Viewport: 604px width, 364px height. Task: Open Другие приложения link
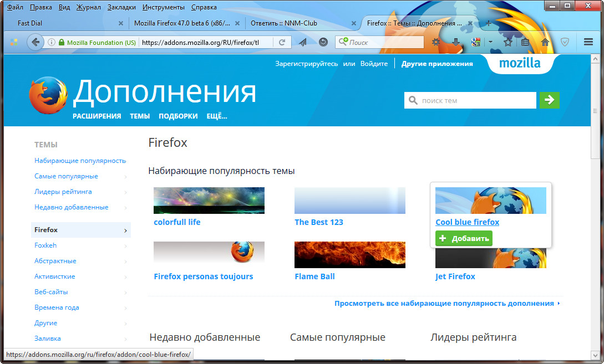437,64
